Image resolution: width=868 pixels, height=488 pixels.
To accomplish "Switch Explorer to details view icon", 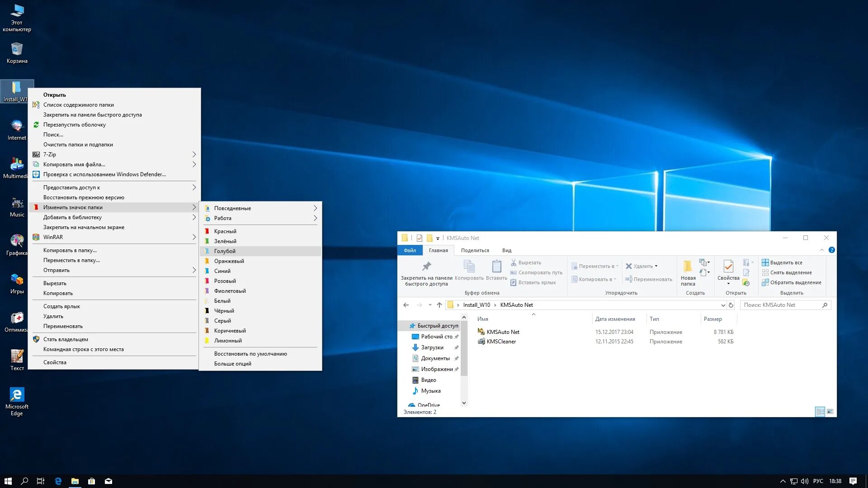I will pyautogui.click(x=820, y=412).
